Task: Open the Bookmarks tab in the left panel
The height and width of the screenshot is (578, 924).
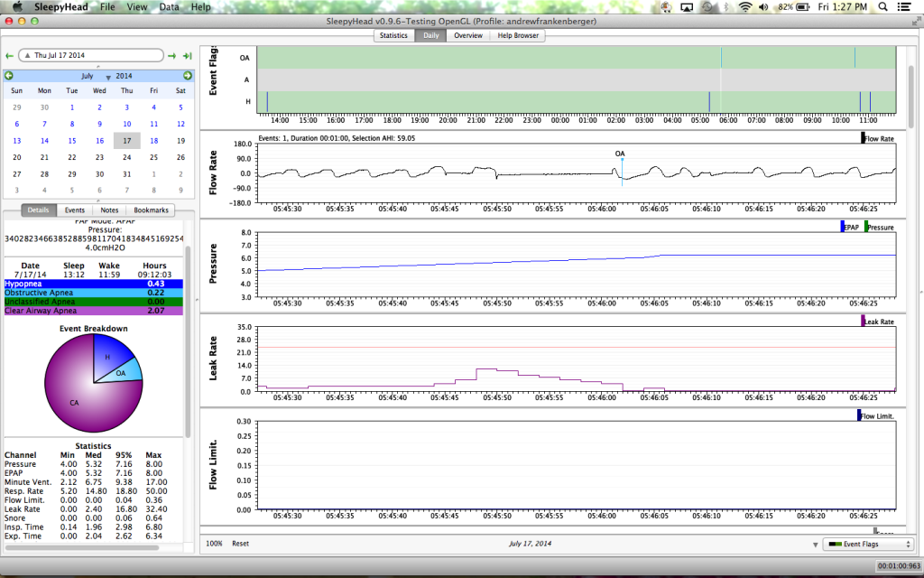Action: 151,210
